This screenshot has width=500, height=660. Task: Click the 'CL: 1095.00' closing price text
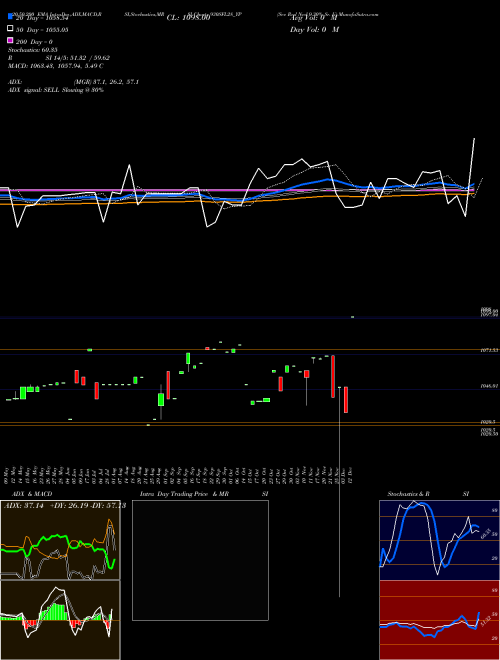[x=188, y=18]
